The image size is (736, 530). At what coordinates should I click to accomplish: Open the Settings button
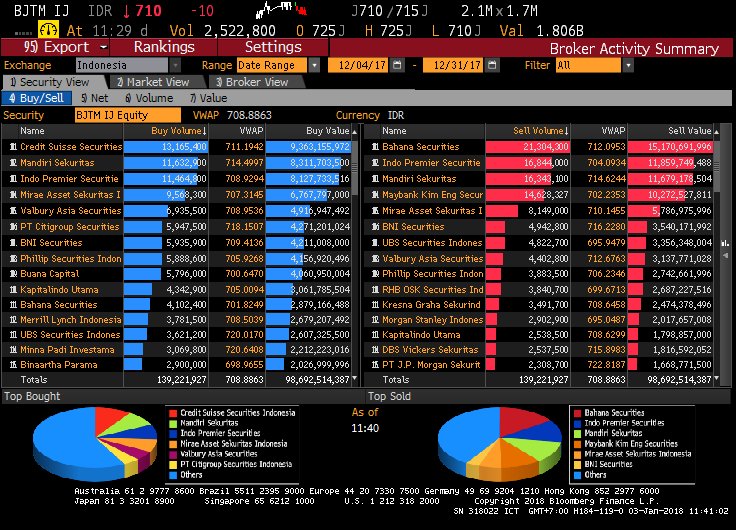[x=273, y=47]
